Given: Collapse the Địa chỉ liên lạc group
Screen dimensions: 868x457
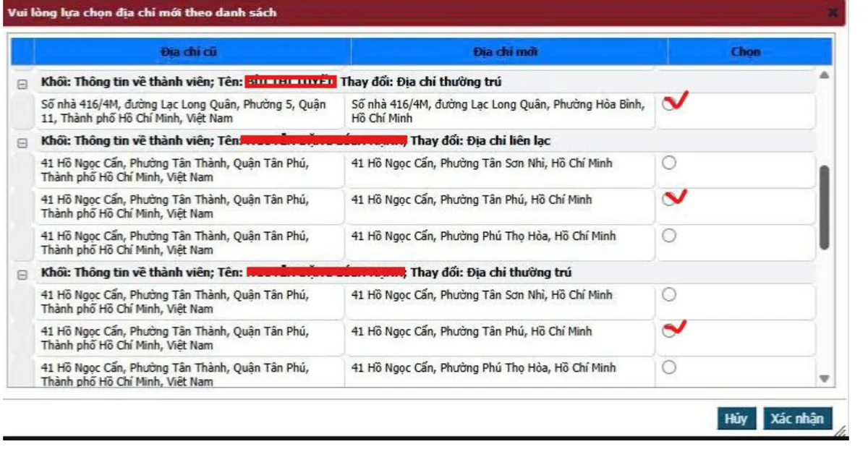Looking at the screenshot, I should coord(22,143).
